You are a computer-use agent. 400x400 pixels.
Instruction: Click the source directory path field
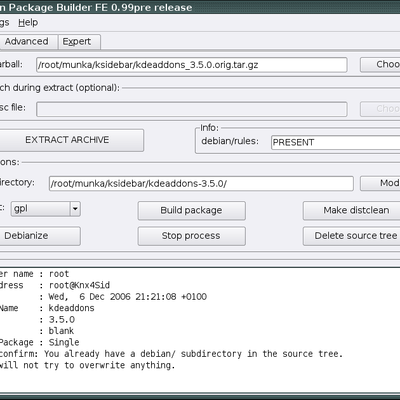201,184
